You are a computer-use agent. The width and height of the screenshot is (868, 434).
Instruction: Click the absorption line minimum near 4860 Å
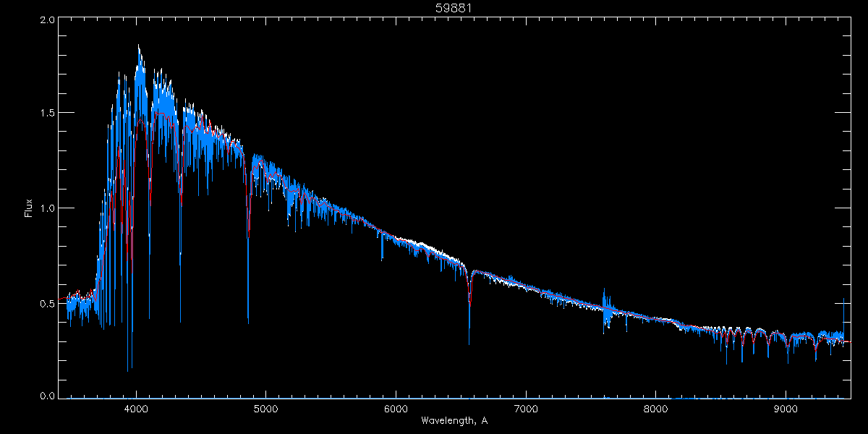click(x=248, y=321)
